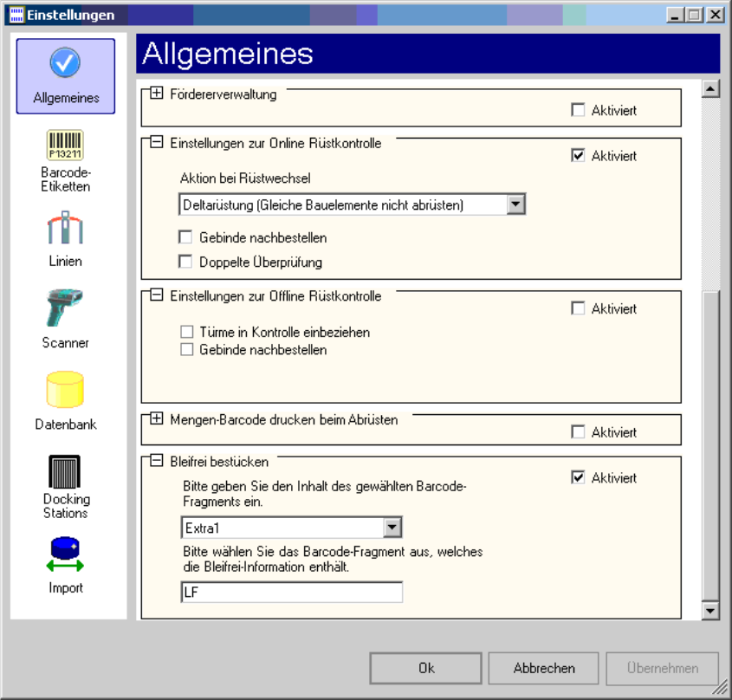Viewport: 732px width, 700px height.
Task: Tick Gebinde nachbestellen under Offline Rüstkontrolle
Action: pyautogui.click(x=187, y=349)
